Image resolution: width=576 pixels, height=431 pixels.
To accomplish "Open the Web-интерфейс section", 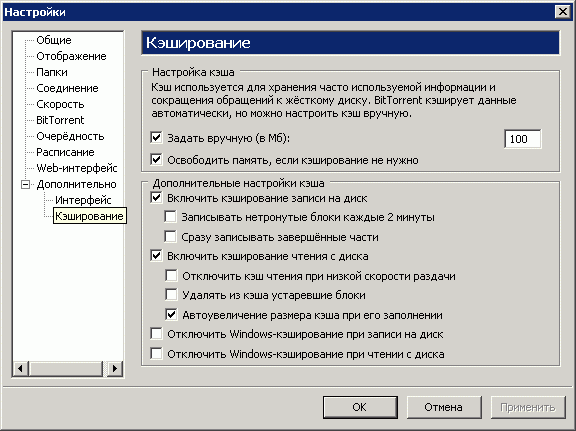I will pyautogui.click(x=77, y=168).
